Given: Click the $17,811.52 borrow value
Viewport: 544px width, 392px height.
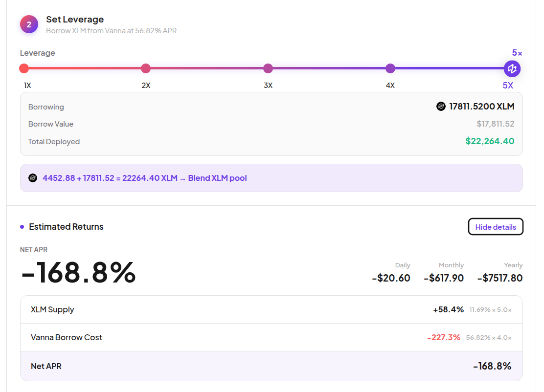Looking at the screenshot, I should point(496,124).
